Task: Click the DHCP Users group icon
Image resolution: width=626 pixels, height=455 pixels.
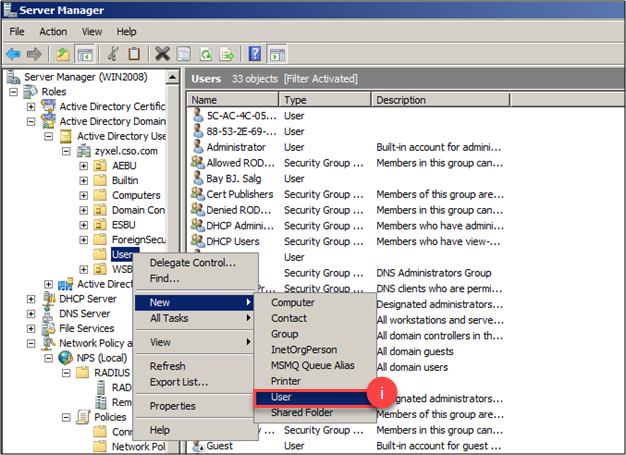Action: tap(198, 241)
